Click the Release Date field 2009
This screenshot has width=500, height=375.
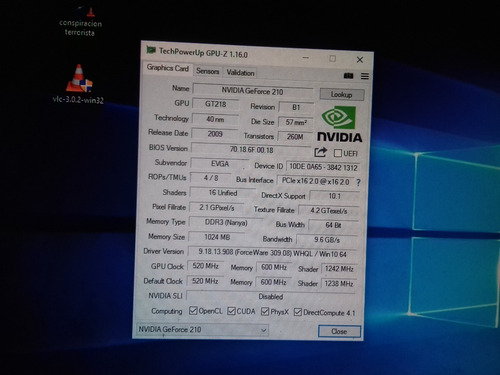pyautogui.click(x=215, y=134)
